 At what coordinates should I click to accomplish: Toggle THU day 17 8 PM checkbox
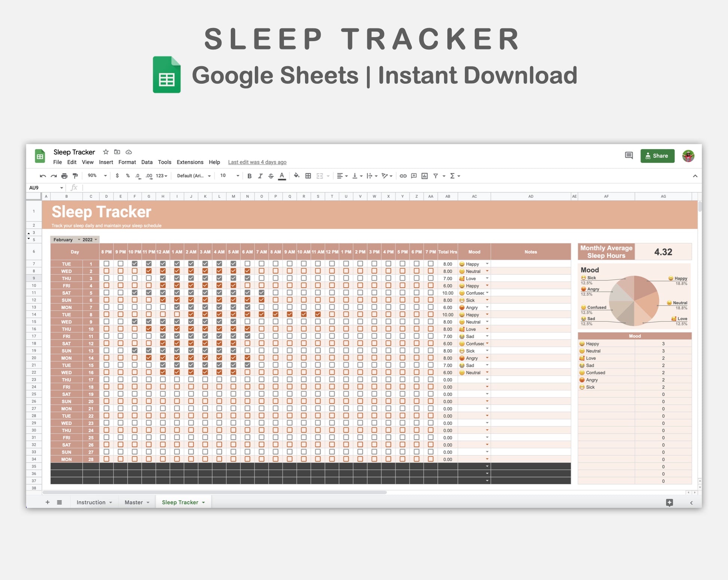[107, 380]
